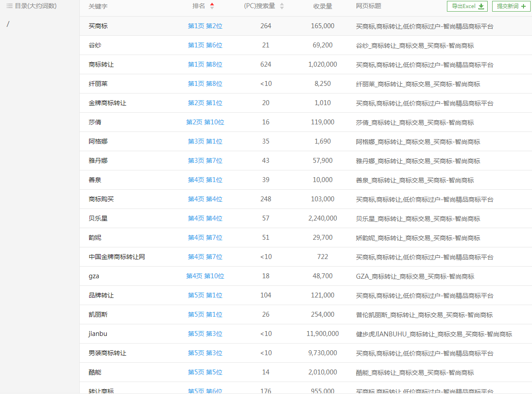Open the 目录(大约词数) directory heading
532x395 pixels.
click(35, 6)
